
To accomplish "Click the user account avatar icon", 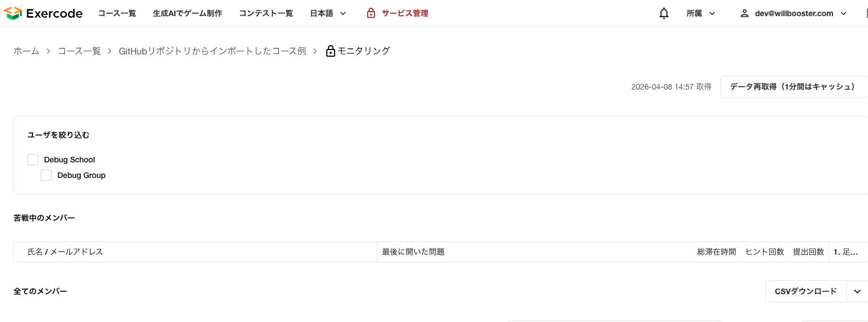I will pyautogui.click(x=744, y=13).
